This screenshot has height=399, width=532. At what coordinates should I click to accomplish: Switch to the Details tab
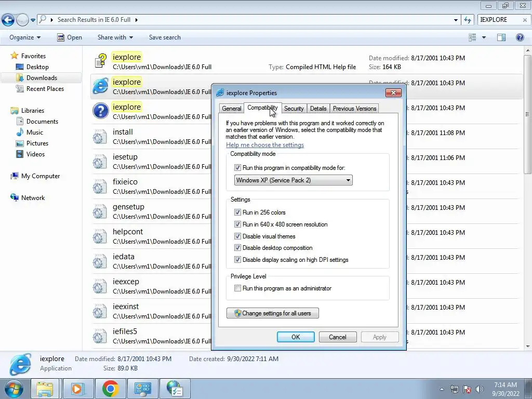pos(318,109)
